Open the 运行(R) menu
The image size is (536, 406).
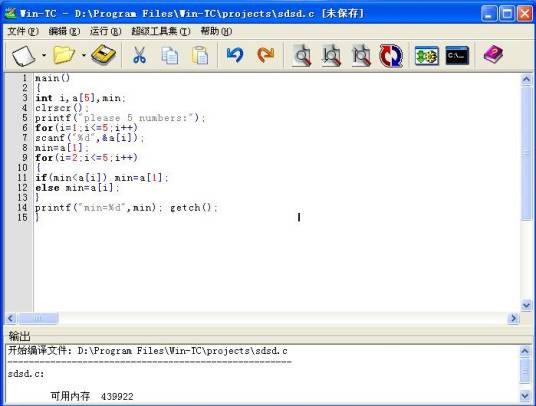click(105, 31)
